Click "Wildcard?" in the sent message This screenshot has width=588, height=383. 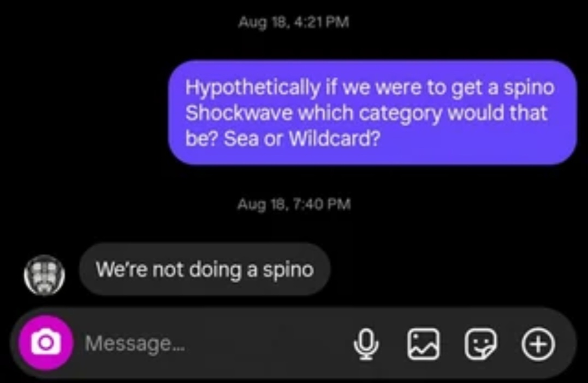335,139
